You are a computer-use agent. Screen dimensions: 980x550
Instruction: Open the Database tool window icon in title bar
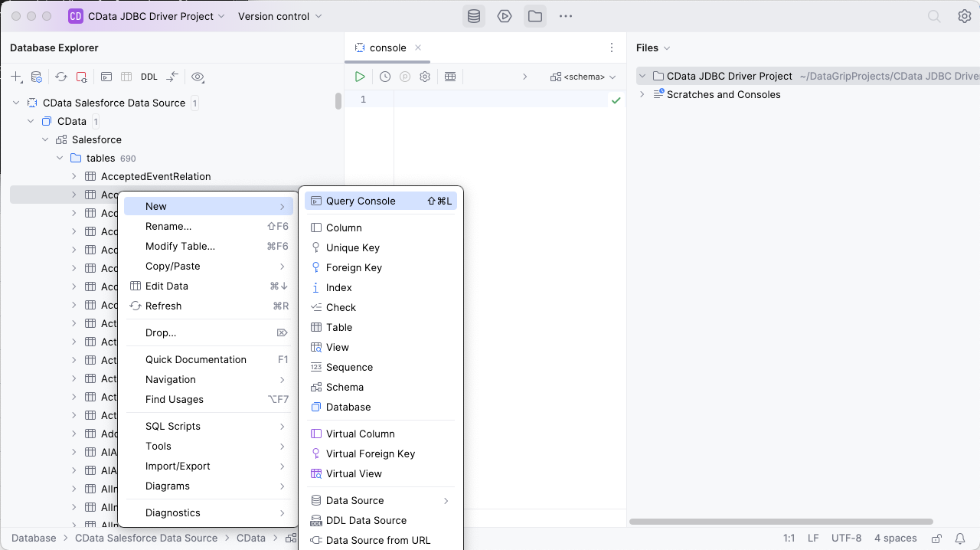click(x=474, y=16)
